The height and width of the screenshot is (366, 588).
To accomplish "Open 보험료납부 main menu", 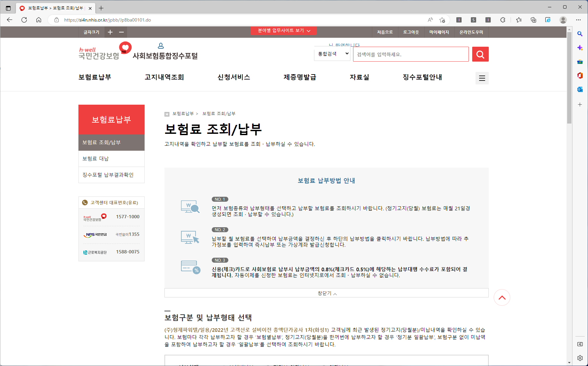I will tap(95, 77).
